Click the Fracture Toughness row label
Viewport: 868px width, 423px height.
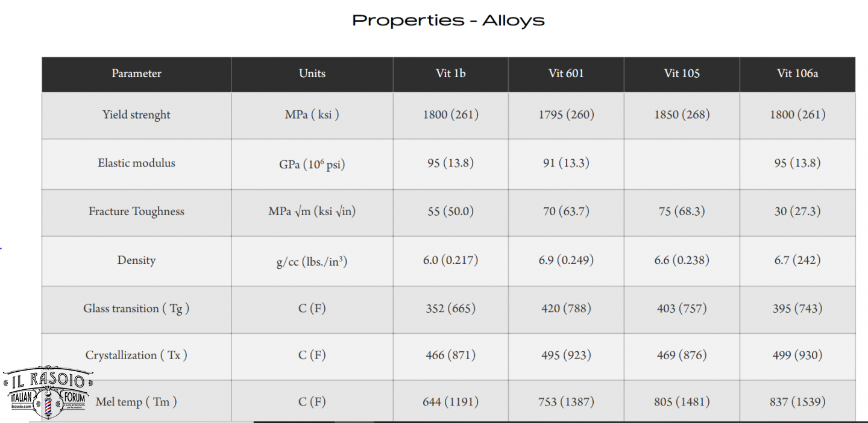point(136,211)
